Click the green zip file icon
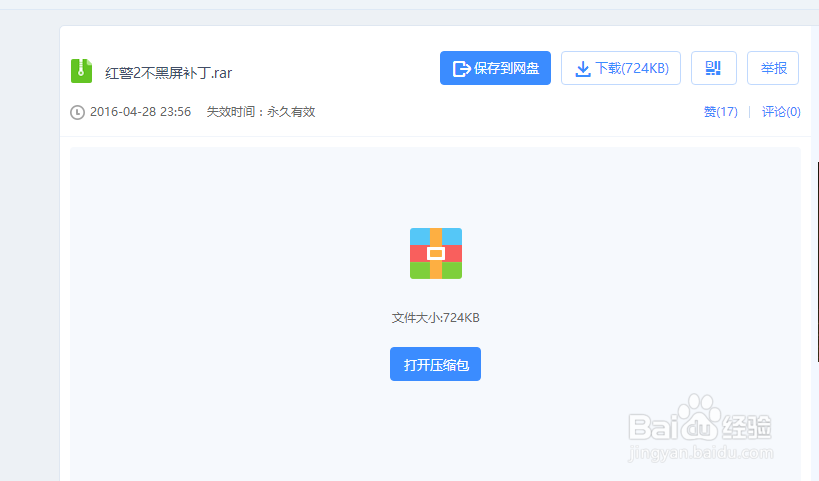Screen dimensions: 819x481 click(81, 71)
